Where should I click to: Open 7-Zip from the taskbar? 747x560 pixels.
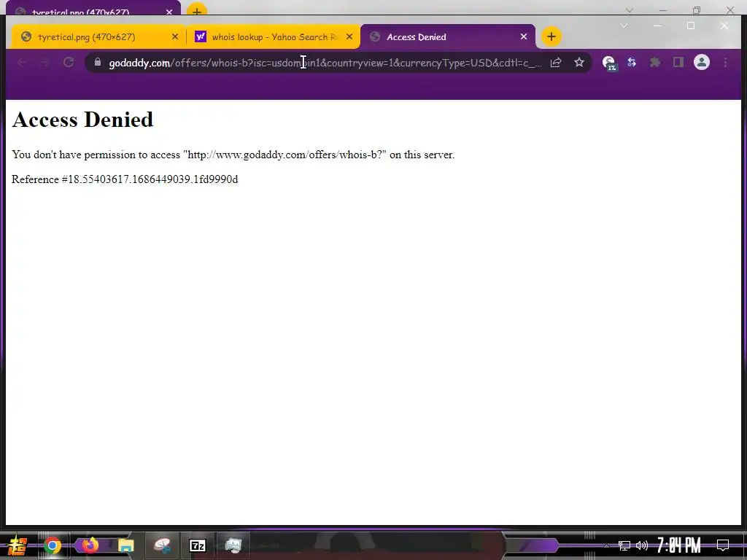click(x=197, y=545)
